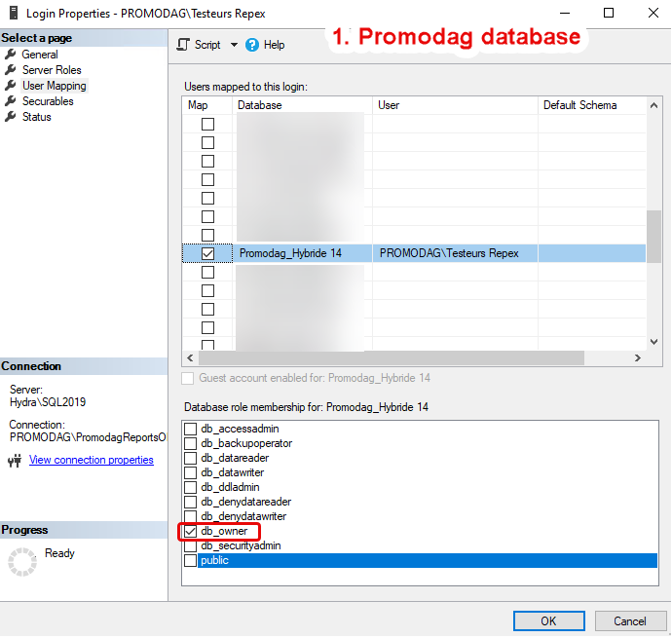Select the Promodag_Hybride 14 database cell
672x638 pixels.
(x=303, y=253)
